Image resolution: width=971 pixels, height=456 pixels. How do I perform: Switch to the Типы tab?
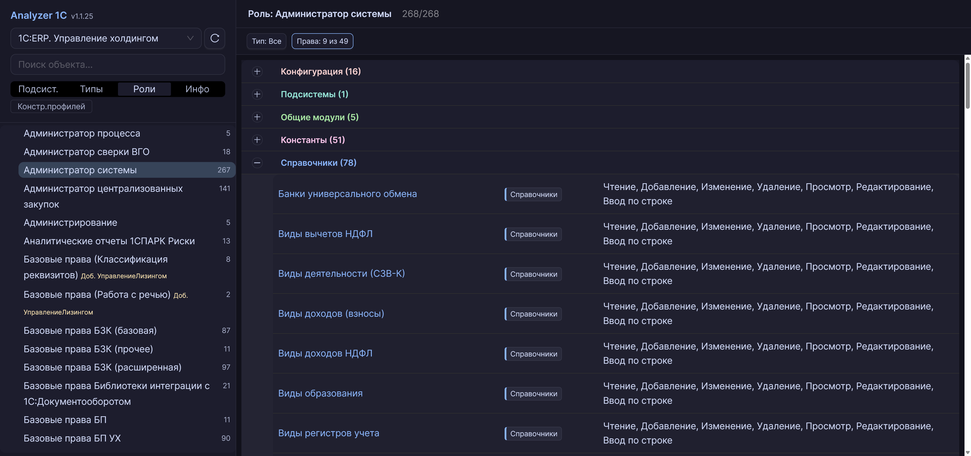pyautogui.click(x=91, y=89)
